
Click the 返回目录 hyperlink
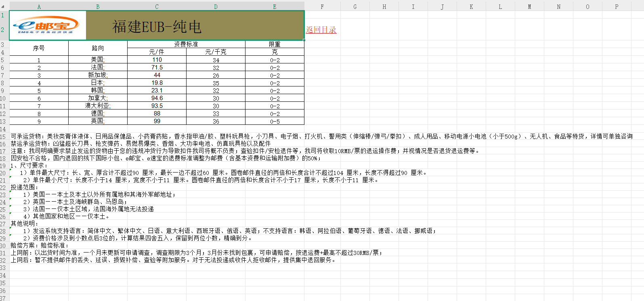pyautogui.click(x=321, y=29)
